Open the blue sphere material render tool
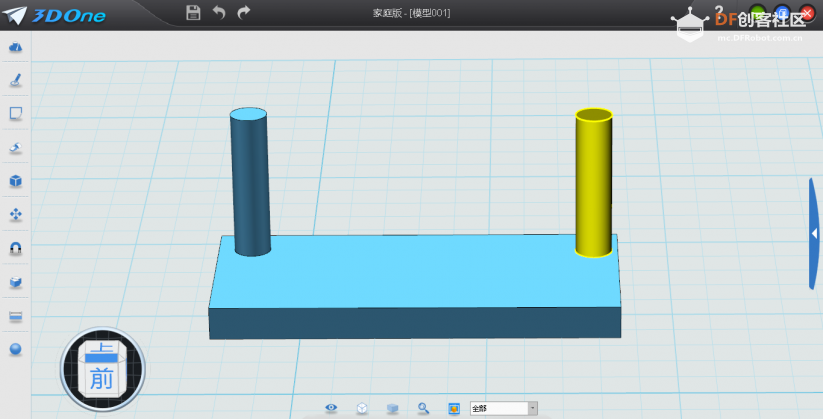 [x=16, y=349]
